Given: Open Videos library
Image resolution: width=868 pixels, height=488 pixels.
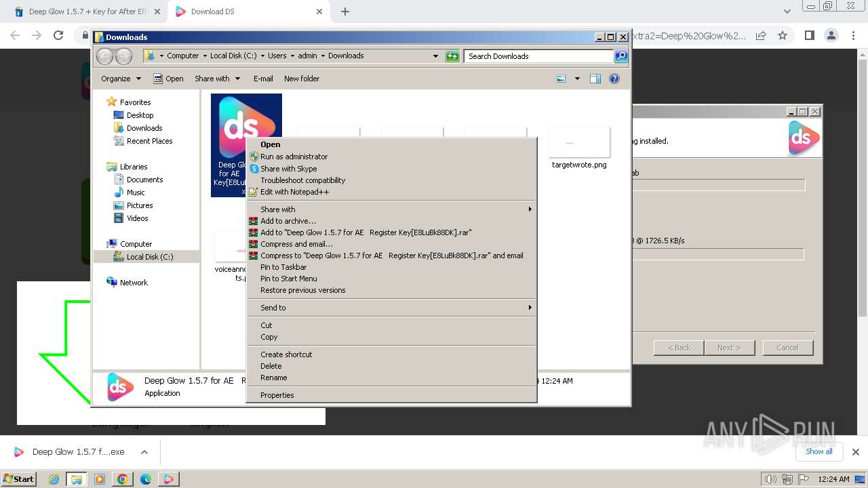Looking at the screenshot, I should point(137,218).
